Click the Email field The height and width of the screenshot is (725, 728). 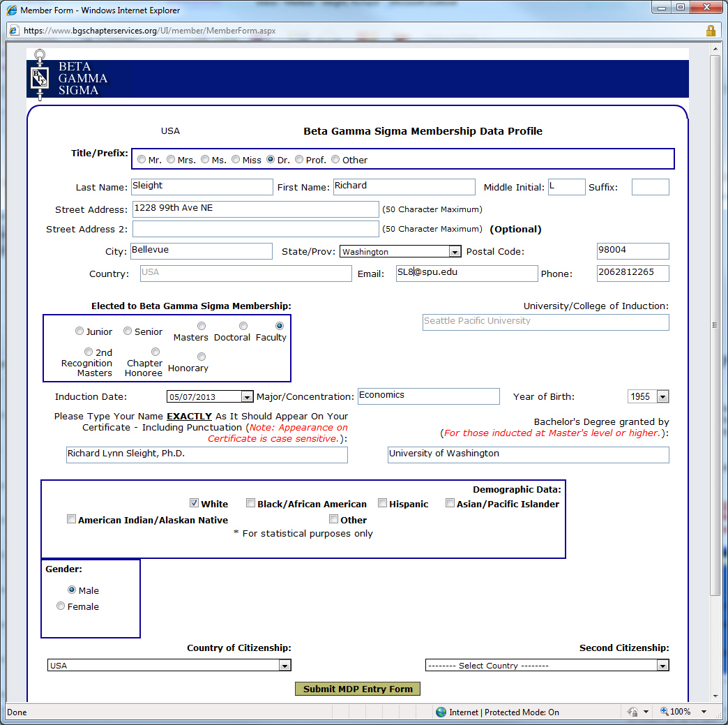pos(467,274)
